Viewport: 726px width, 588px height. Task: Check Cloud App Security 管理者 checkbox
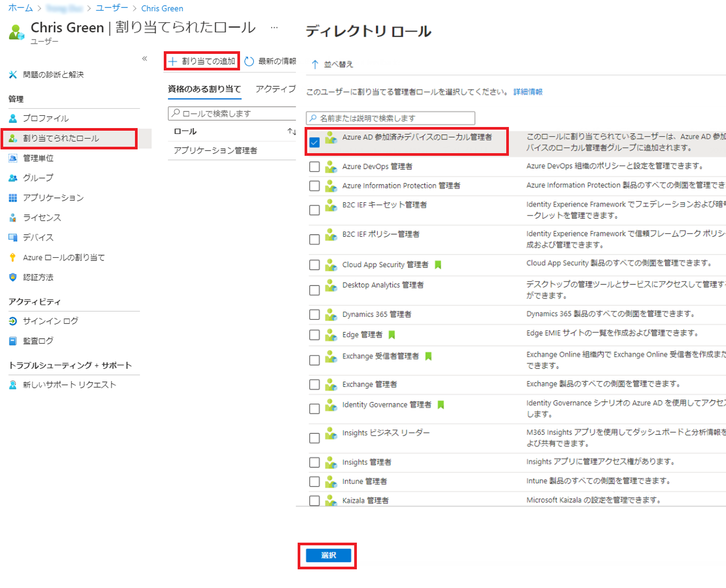[x=315, y=265]
